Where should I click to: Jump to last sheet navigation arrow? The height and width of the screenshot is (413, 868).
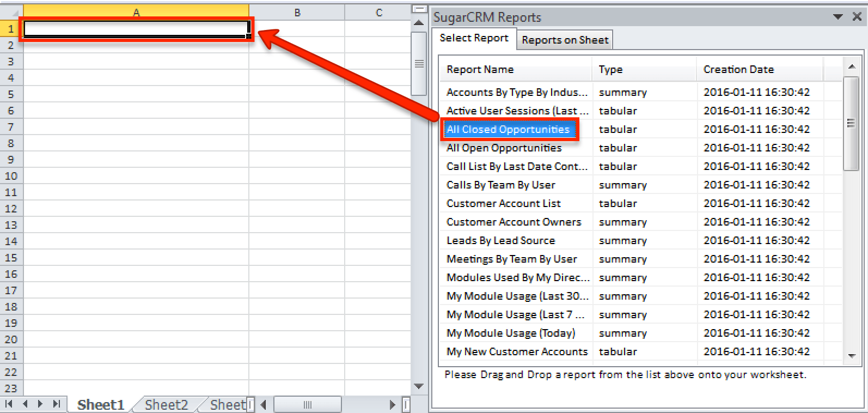(x=56, y=404)
